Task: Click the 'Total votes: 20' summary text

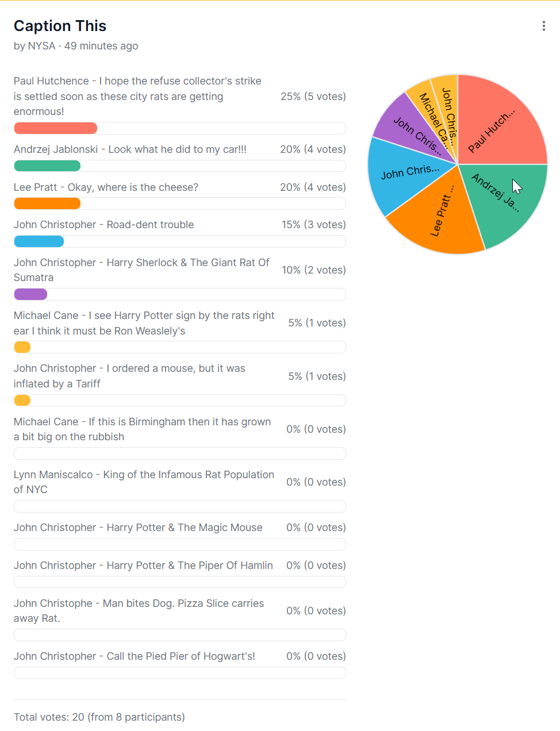Action: [99, 717]
